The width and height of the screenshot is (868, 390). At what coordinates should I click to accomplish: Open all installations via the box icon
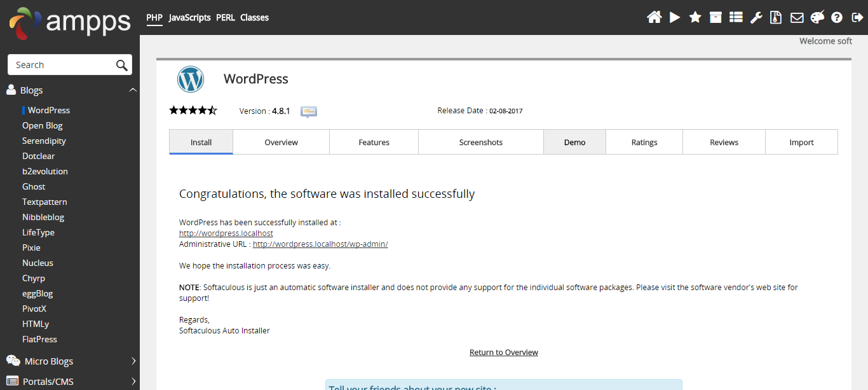715,17
